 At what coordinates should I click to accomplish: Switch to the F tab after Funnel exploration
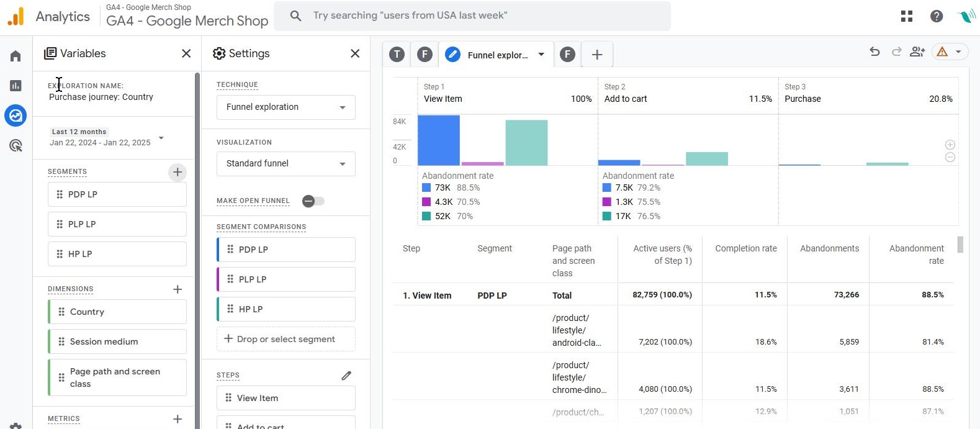pyautogui.click(x=567, y=55)
